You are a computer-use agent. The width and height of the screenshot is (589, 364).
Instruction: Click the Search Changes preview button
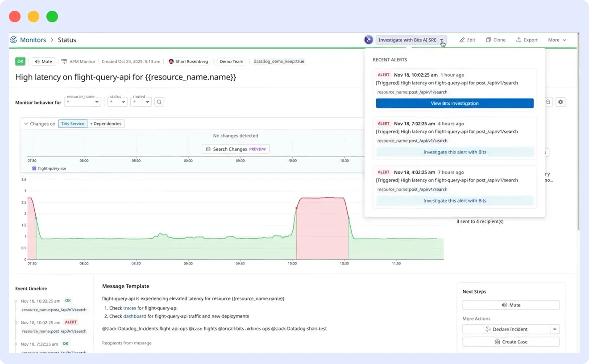236,149
